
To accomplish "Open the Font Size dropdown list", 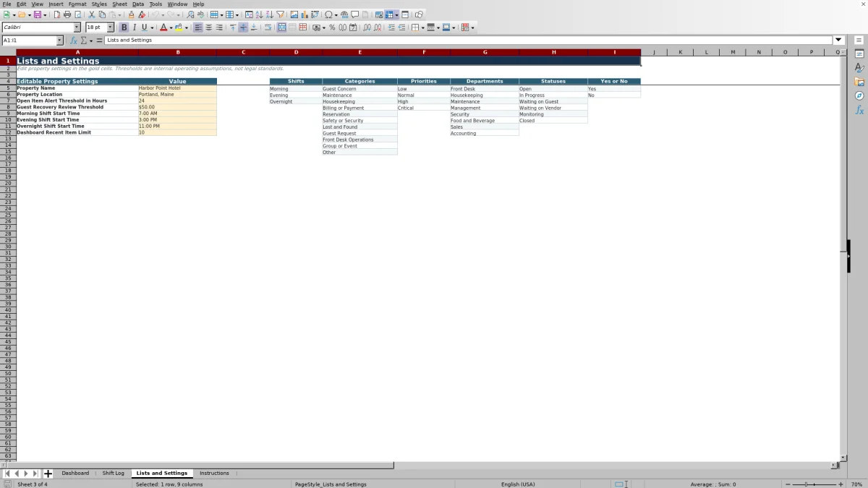I will click(110, 27).
